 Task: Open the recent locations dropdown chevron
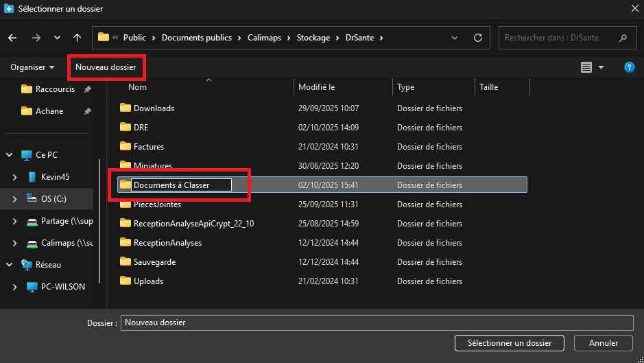click(x=57, y=38)
